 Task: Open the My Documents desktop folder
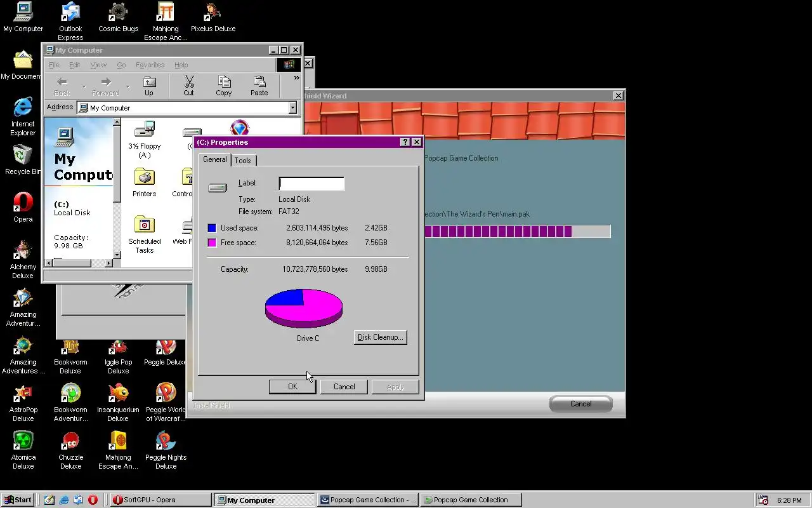point(22,65)
